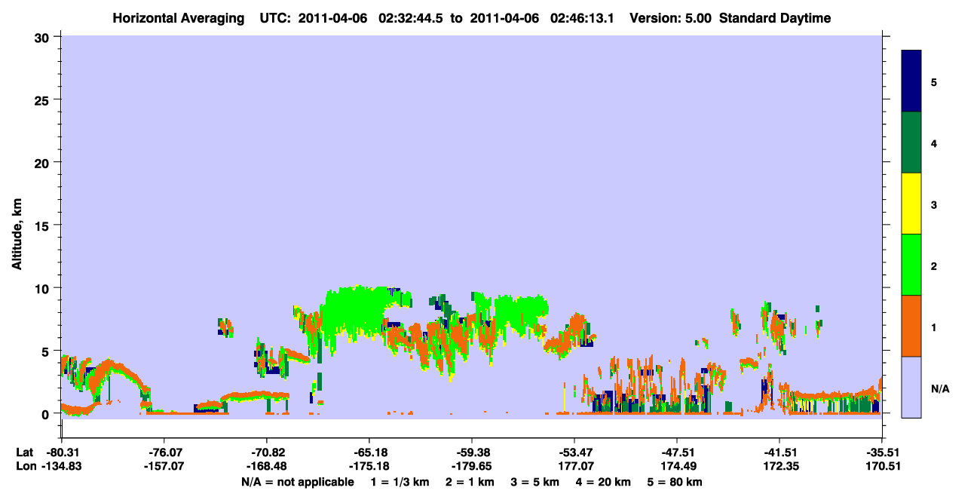Click the 'Lon' row label
Viewport: 980px width, 503px height.
coord(25,466)
